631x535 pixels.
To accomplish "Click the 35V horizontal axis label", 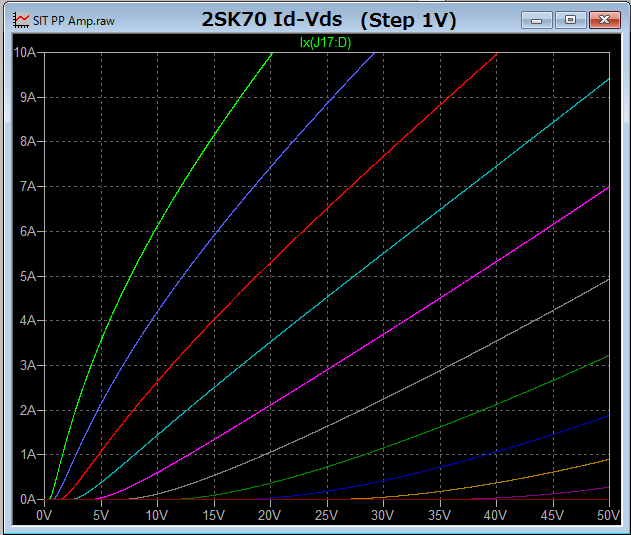I will click(x=439, y=515).
